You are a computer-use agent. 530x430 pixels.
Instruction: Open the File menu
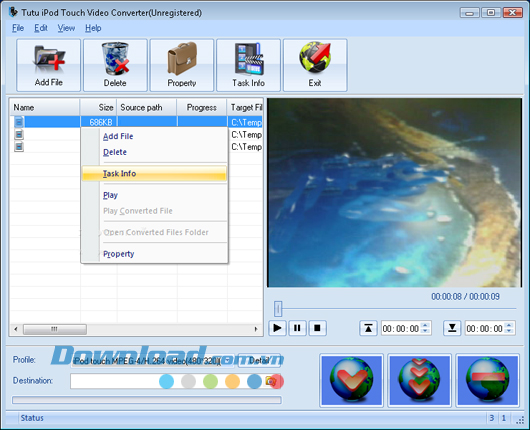18,28
